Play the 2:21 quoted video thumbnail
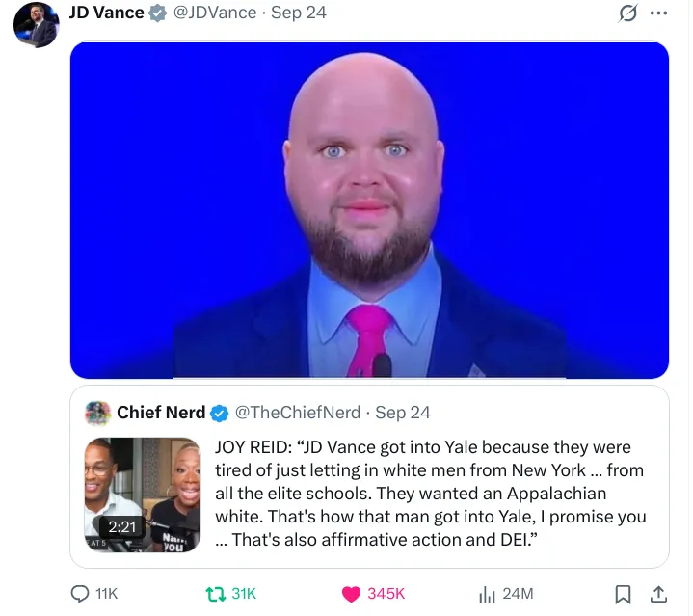The image size is (693, 616). tap(143, 495)
